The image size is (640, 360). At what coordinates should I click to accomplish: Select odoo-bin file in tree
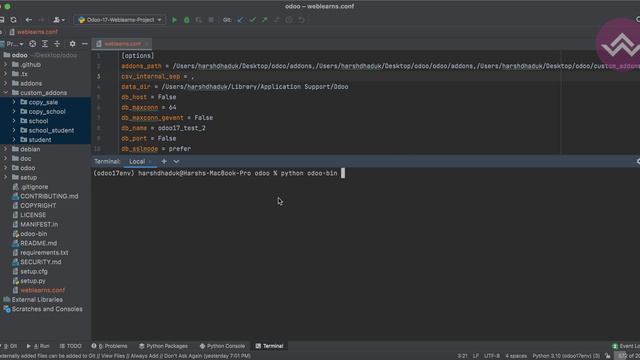point(33,233)
